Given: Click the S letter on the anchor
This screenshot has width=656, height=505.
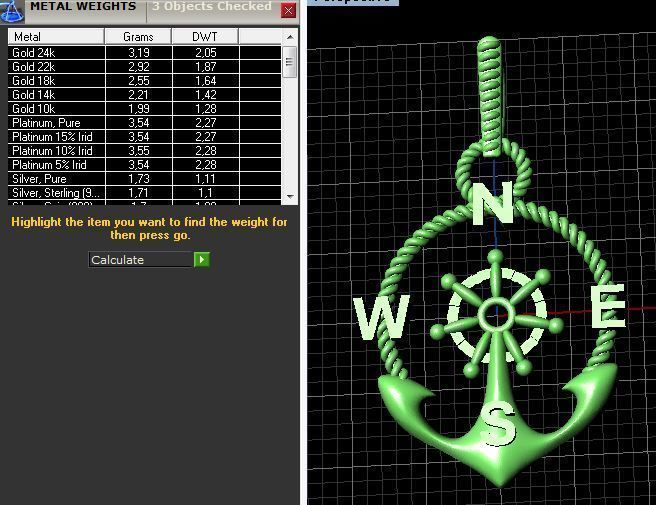Looking at the screenshot, I should (x=498, y=423).
